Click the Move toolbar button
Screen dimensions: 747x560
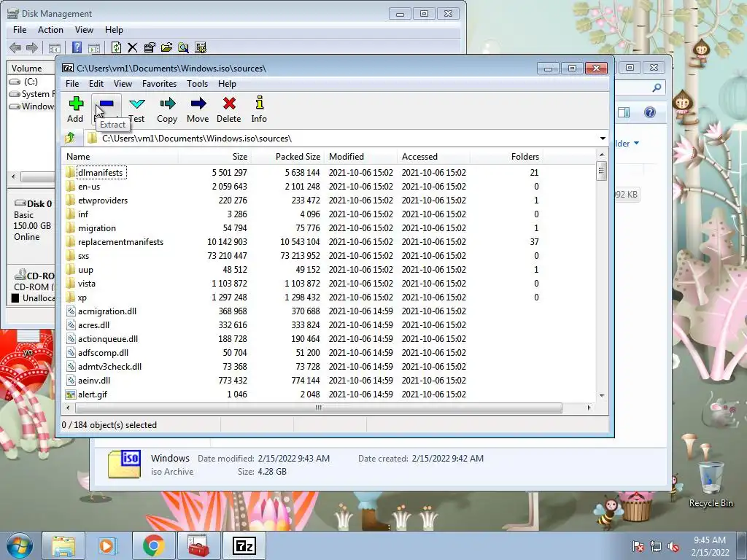tap(198, 109)
